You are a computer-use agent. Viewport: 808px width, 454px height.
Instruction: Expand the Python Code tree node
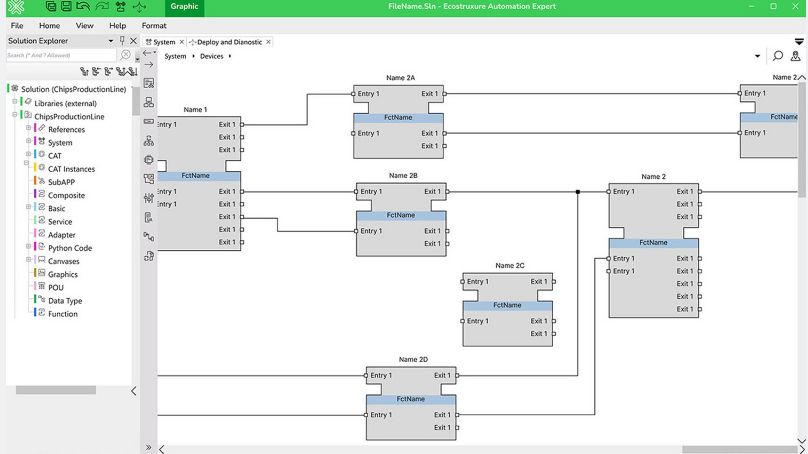tap(28, 247)
